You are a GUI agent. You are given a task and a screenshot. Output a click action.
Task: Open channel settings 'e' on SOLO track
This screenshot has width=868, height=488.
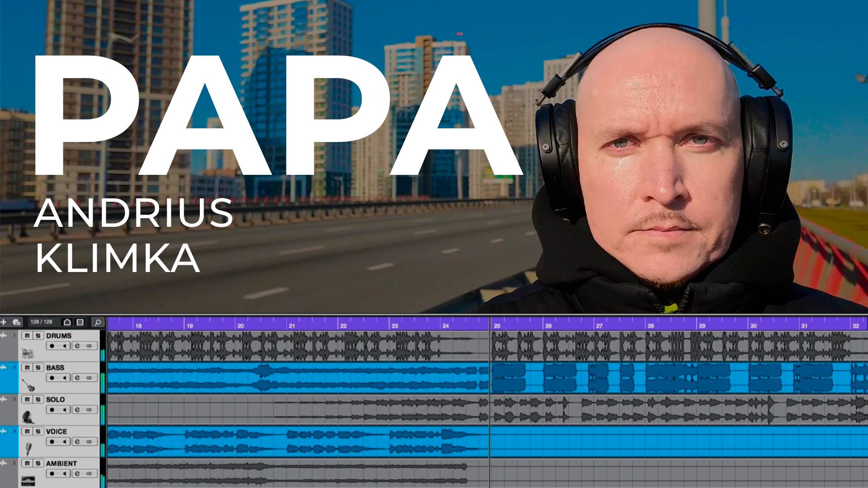coord(77,410)
